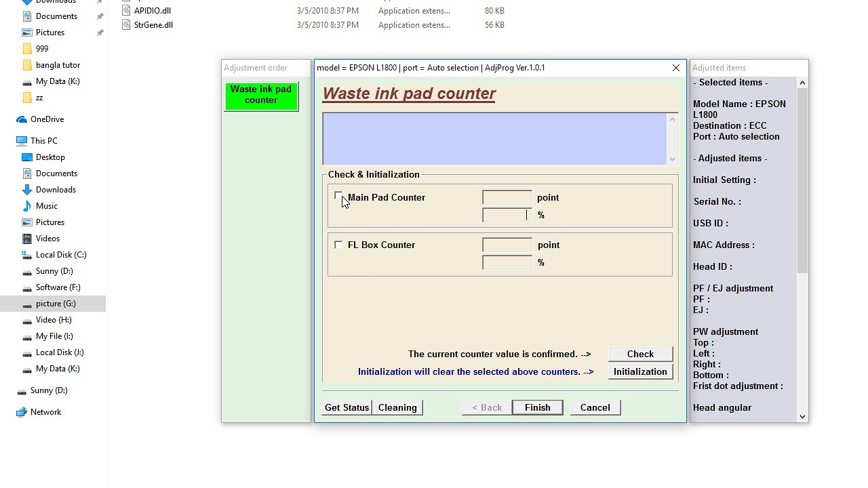The width and height of the screenshot is (868, 488).
Task: Open the Videos folder icon
Action: tap(27, 239)
